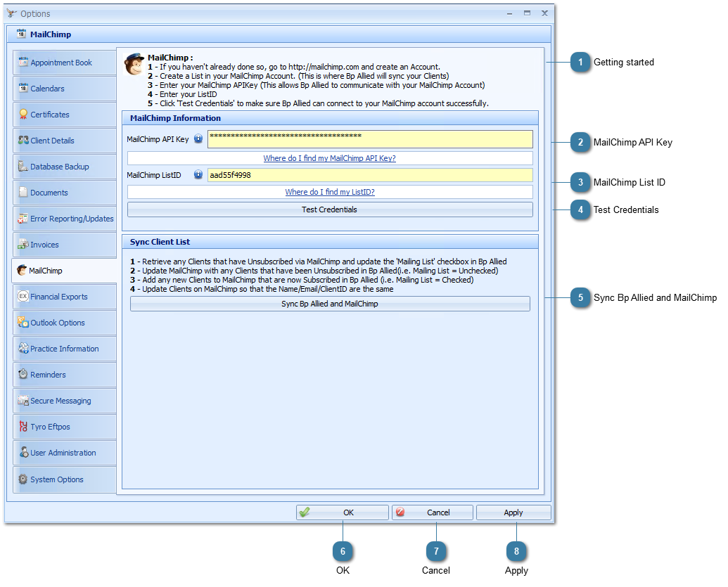Click the info icon next to MailChimp API Key
This screenshot has width=728, height=587.
click(198, 138)
